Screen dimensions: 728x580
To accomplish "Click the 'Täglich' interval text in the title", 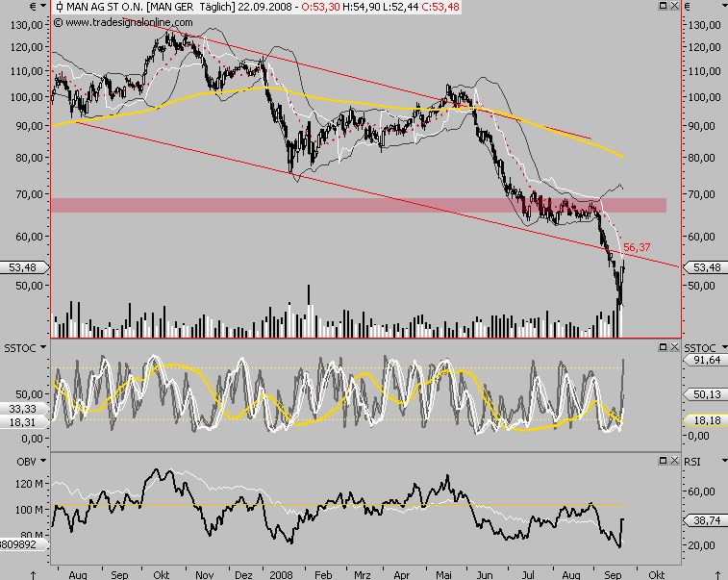I will 217,7.
